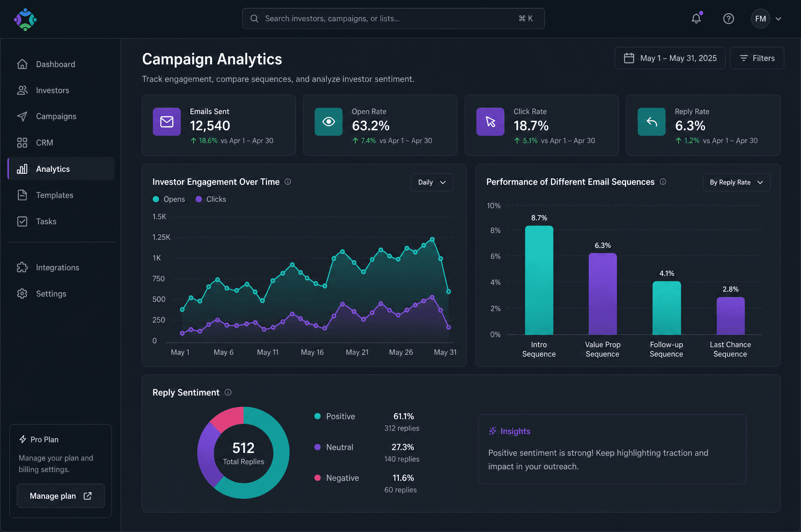The width and height of the screenshot is (801, 532).
Task: Click the app logo in the header
Action: [x=25, y=19]
